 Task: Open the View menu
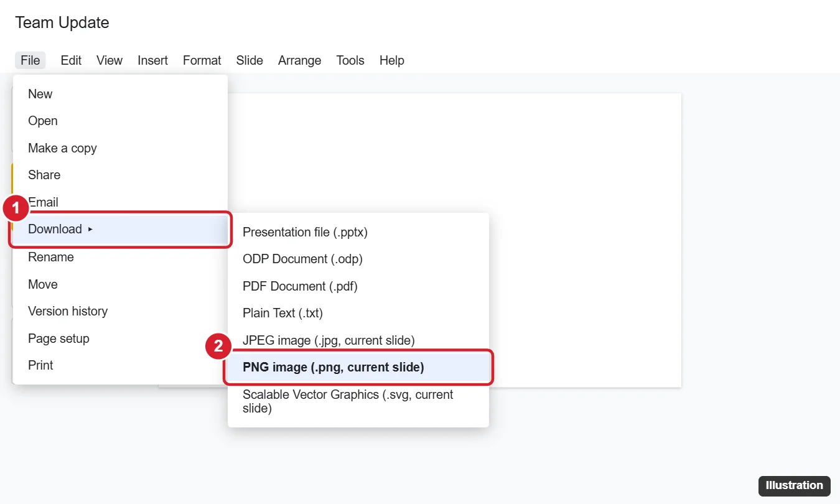[x=110, y=60]
